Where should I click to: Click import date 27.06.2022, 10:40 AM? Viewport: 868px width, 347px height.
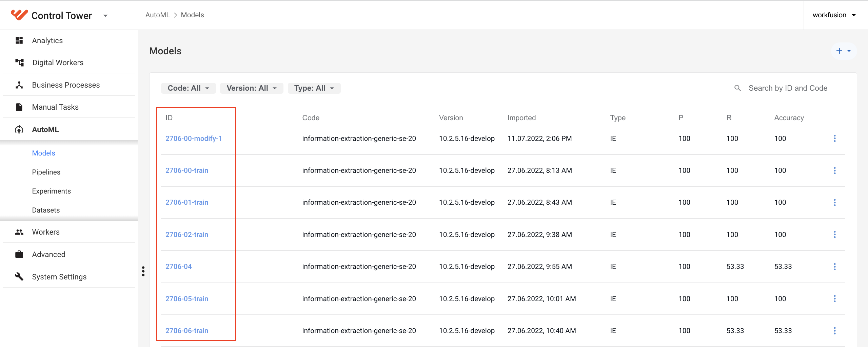pyautogui.click(x=541, y=330)
